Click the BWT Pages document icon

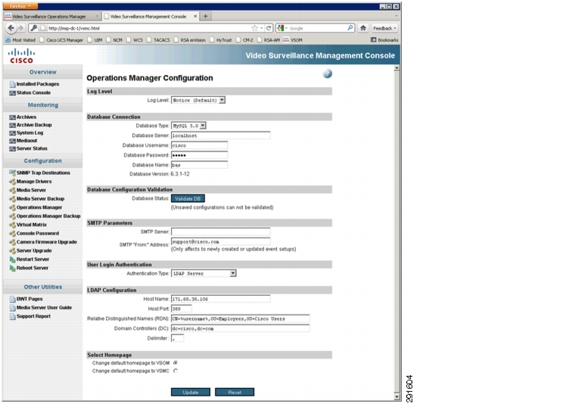[x=12, y=299]
